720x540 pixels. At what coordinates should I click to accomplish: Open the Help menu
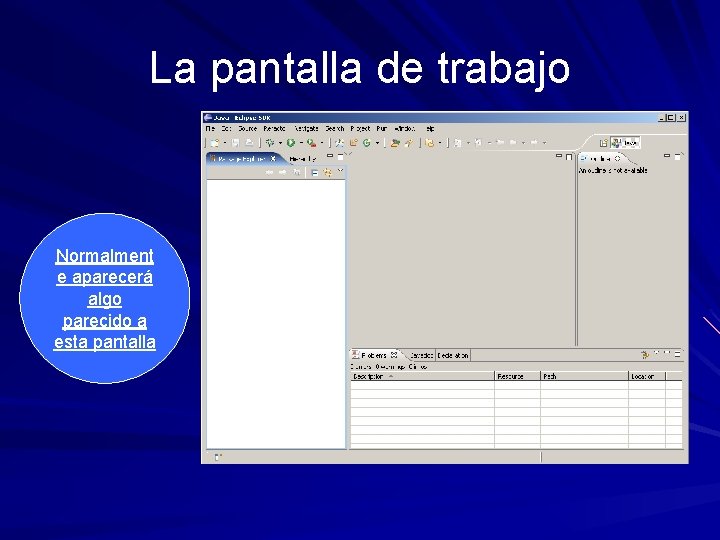430,129
